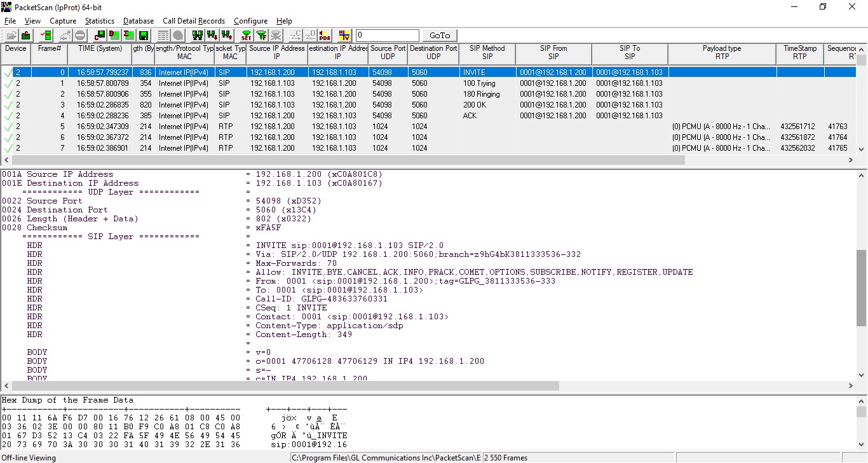
Task: Open the Statistics menu
Action: pos(100,21)
